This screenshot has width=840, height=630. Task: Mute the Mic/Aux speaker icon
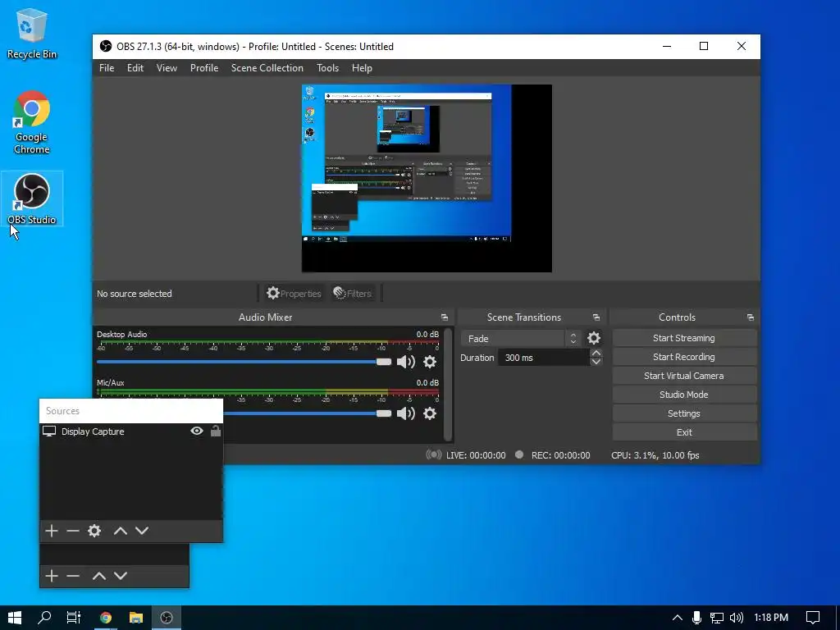[x=405, y=413]
